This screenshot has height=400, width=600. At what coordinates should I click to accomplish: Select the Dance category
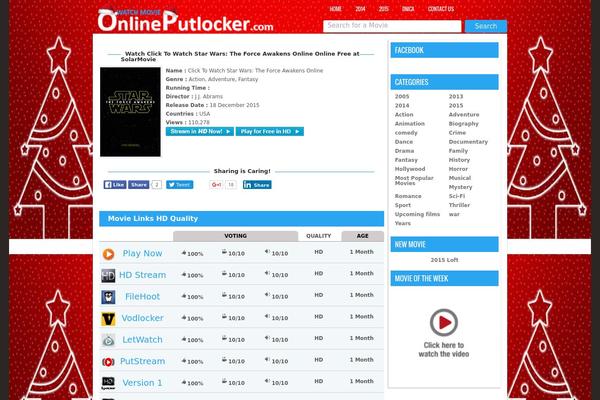pyautogui.click(x=404, y=142)
